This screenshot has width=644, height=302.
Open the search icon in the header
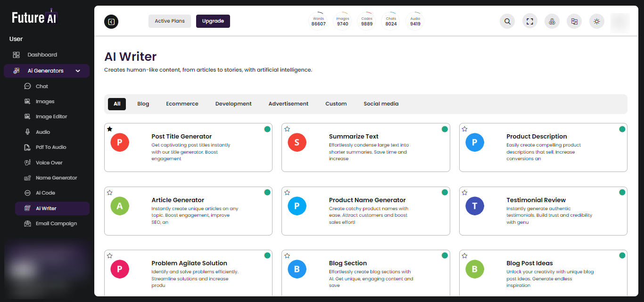507,21
